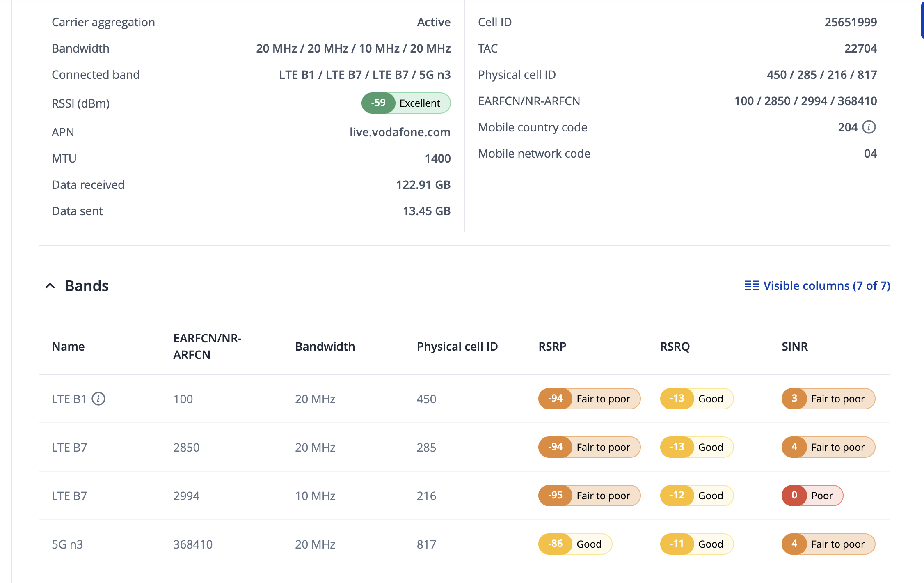The width and height of the screenshot is (924, 583).
Task: Click the Name column header
Action: [68, 347]
